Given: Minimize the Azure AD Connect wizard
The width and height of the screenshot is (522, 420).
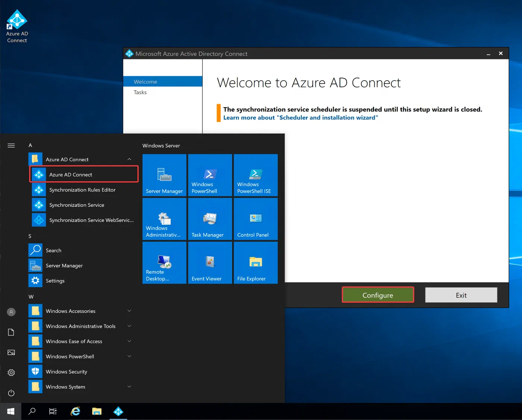Looking at the screenshot, I should (488, 54).
